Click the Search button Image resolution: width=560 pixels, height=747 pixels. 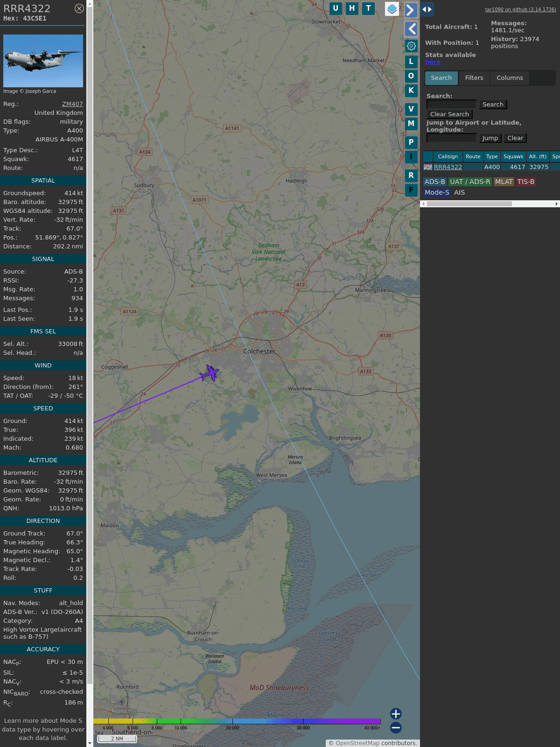click(493, 105)
